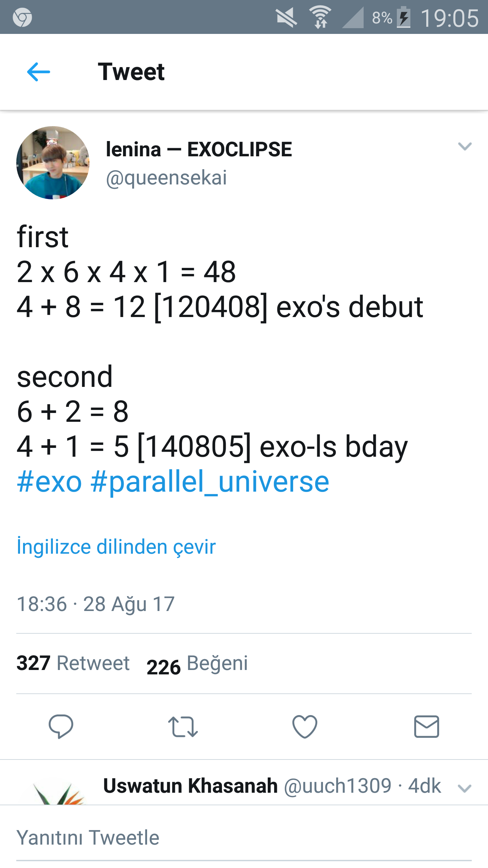
Task: Tap the Wi-Fi status icon
Action: point(320,17)
